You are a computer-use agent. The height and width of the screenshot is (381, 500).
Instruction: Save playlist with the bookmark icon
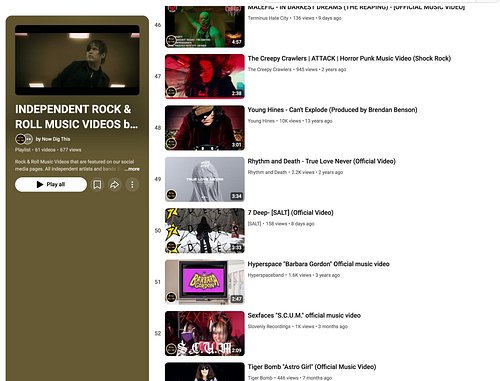click(97, 185)
